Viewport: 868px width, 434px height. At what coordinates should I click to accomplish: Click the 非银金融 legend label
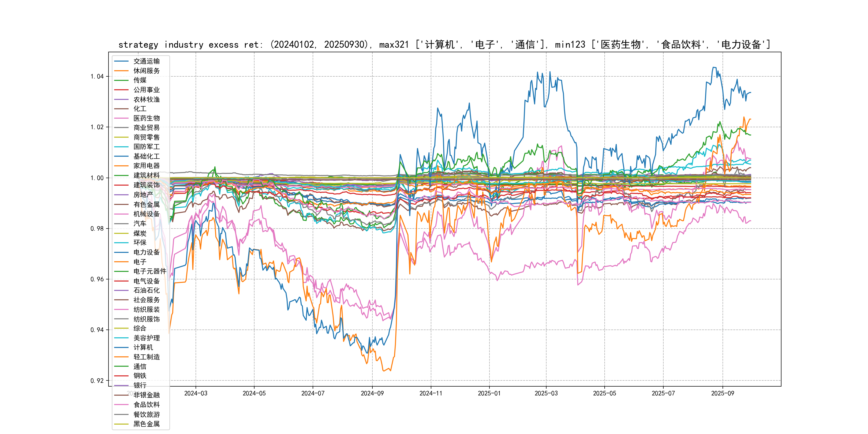(146, 395)
